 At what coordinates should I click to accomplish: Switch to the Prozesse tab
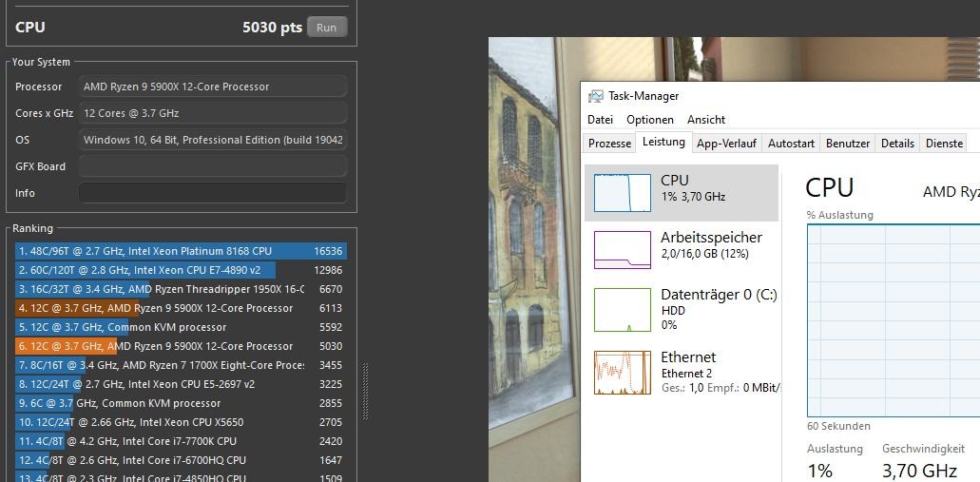(x=609, y=144)
